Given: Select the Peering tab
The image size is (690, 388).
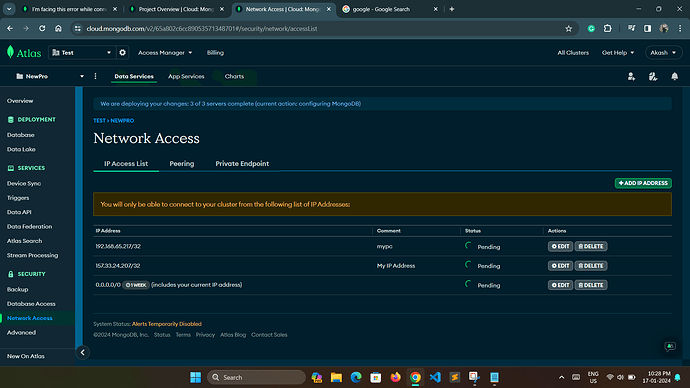Looking at the screenshot, I should click(182, 164).
